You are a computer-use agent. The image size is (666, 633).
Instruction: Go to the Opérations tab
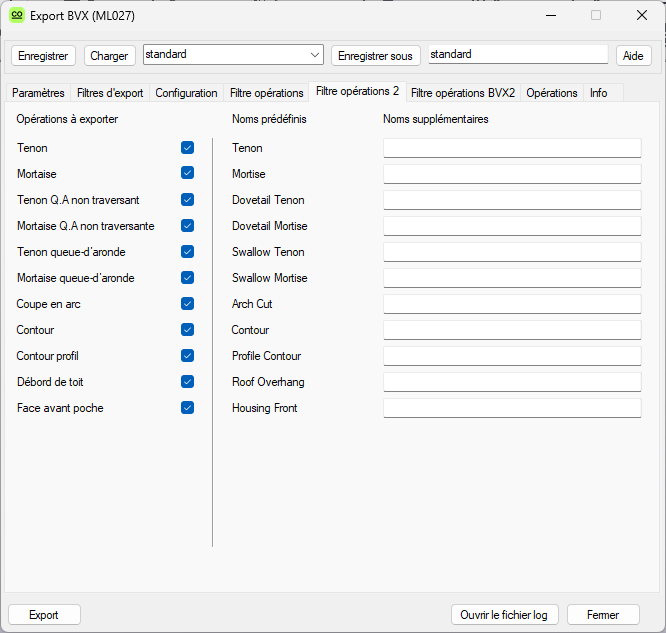552,93
